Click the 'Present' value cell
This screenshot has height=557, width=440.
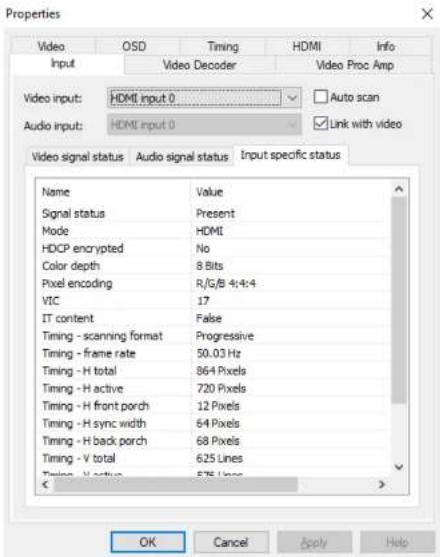pos(216,213)
